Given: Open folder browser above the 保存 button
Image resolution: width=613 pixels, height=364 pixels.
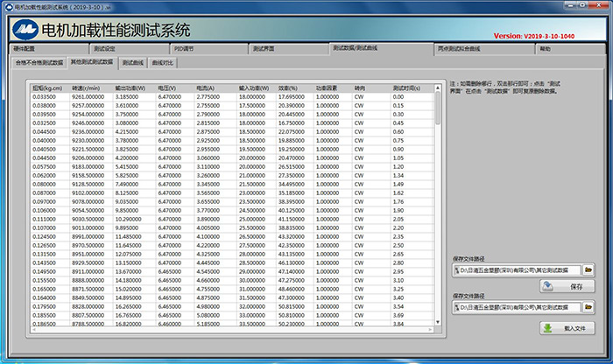Looking at the screenshot, I should pos(588,269).
